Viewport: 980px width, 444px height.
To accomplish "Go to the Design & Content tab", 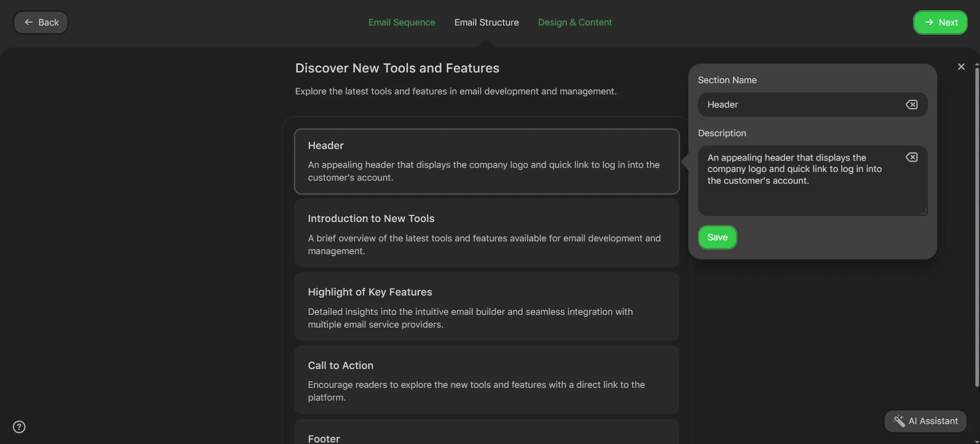I will tap(575, 22).
